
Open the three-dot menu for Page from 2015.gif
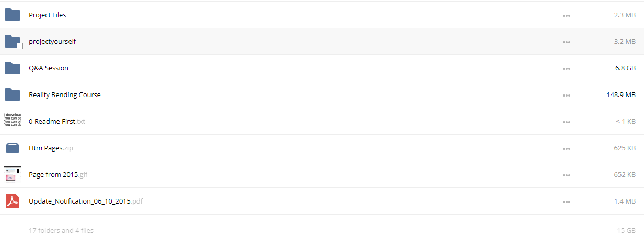coord(566,175)
